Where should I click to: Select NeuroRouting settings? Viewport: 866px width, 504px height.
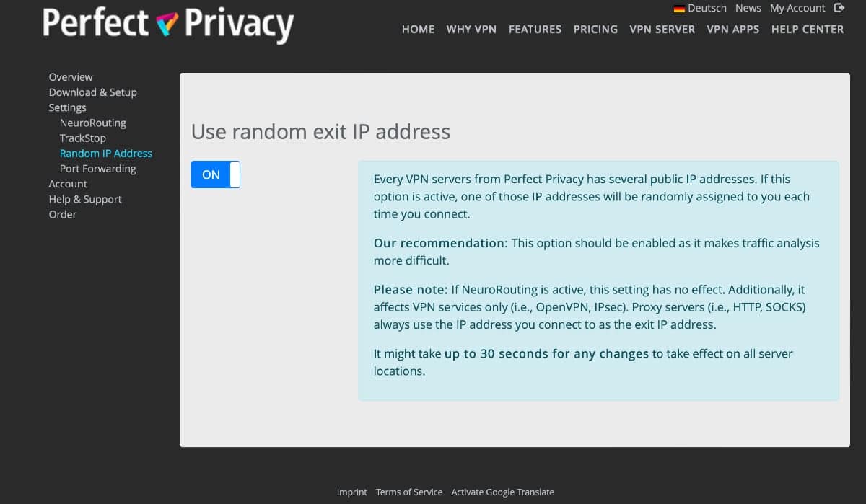(x=92, y=123)
